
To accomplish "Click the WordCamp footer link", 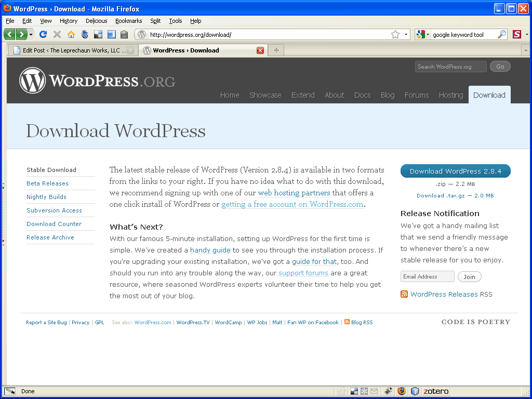I will pyautogui.click(x=229, y=322).
